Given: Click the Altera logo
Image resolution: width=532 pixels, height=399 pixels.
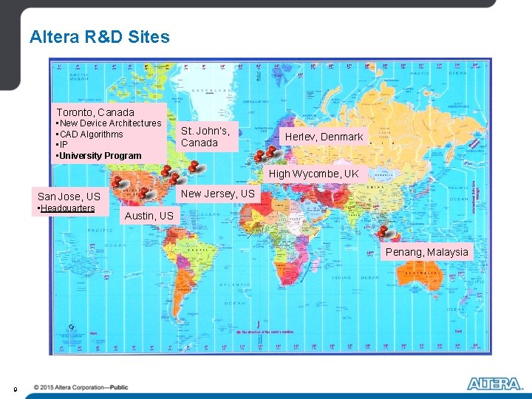Looking at the screenshot, I should coord(494,383).
